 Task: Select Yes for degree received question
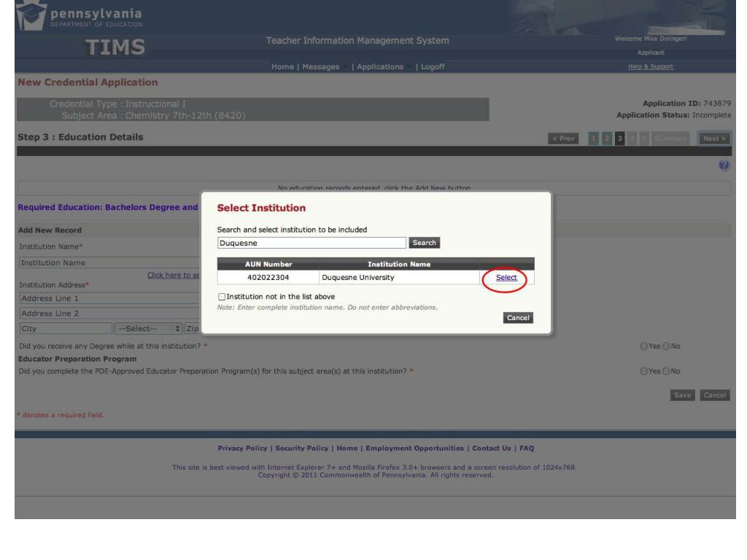(643, 346)
